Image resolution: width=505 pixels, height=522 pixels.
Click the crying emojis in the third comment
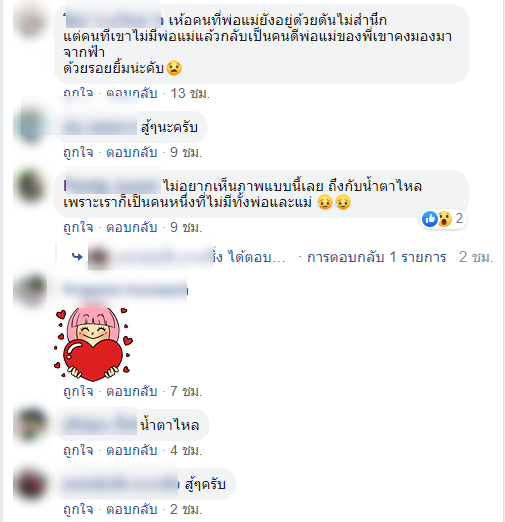[334, 202]
